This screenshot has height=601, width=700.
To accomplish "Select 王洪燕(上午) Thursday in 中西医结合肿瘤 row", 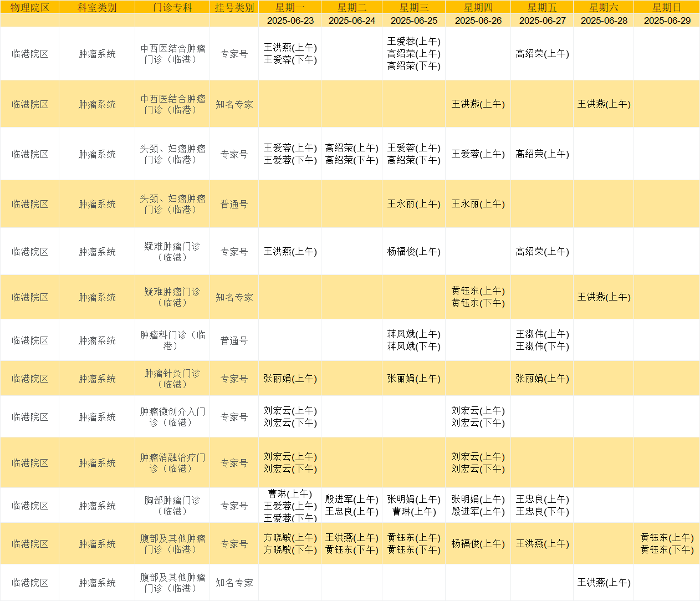I will 478,104.
